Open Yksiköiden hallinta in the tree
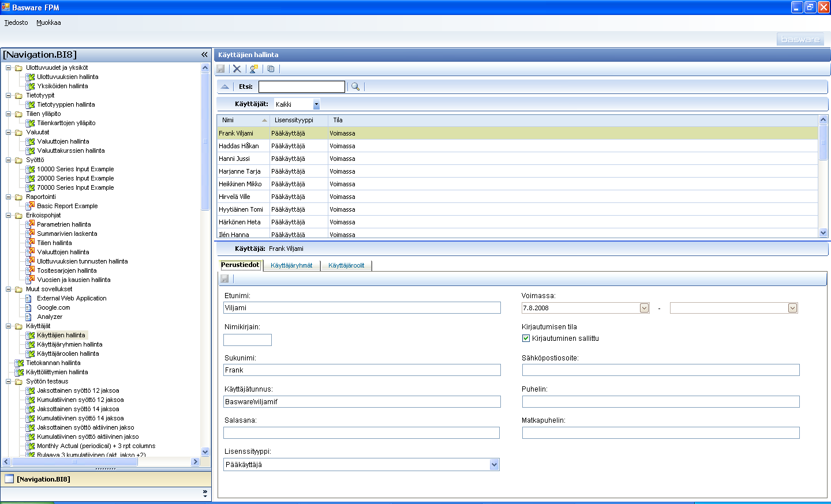 tap(62, 86)
